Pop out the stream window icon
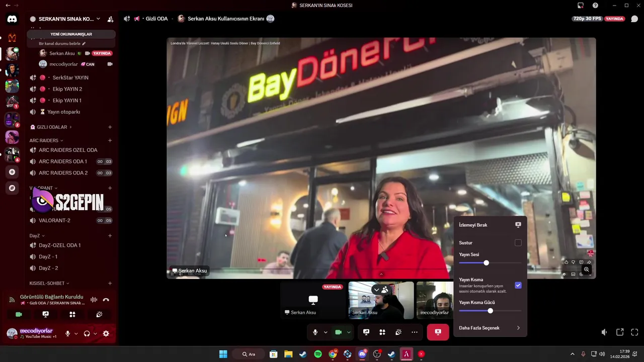Screen dimensions: 644x362 point(620,332)
